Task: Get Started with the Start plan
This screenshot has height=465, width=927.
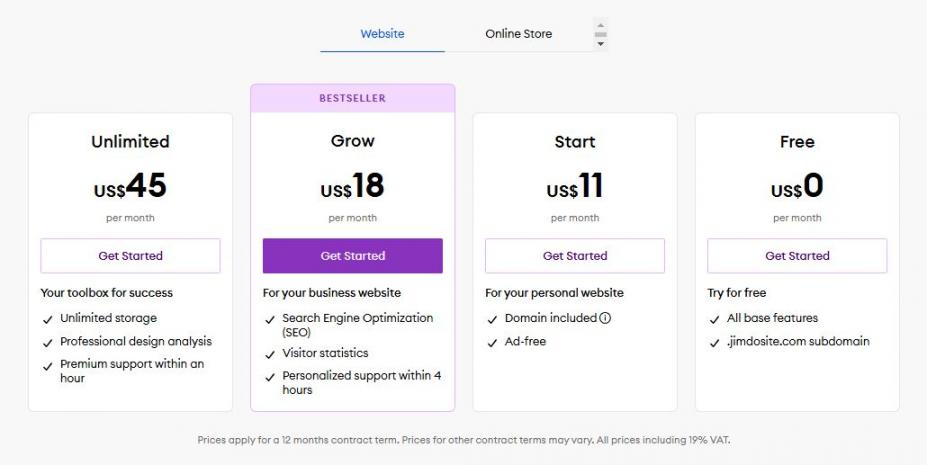Action: (x=575, y=256)
